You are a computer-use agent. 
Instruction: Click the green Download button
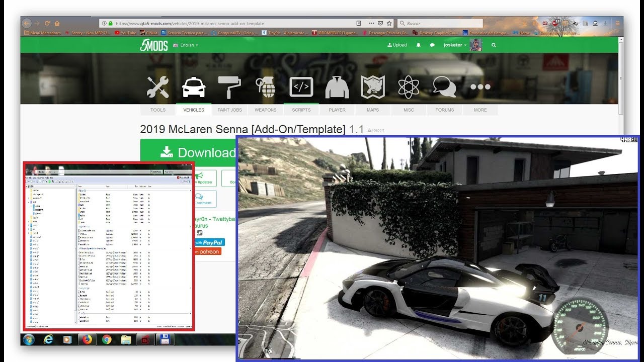[x=188, y=152]
